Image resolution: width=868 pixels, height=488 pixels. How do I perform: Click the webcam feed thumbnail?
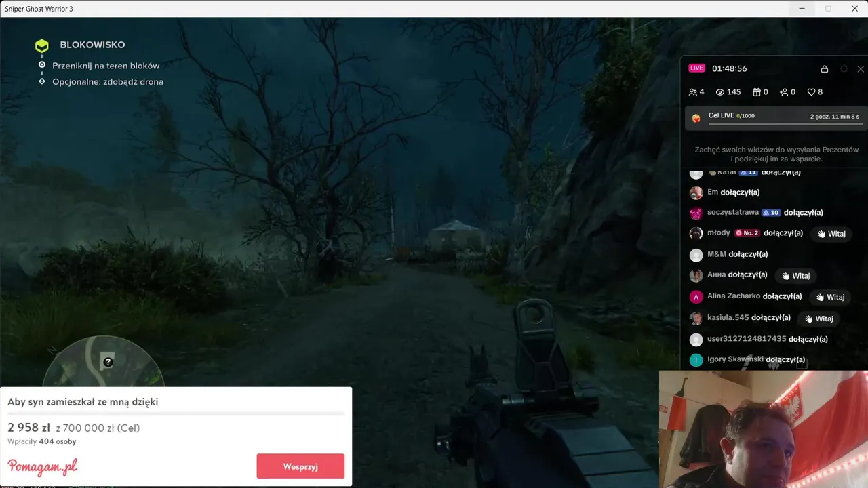point(763,429)
